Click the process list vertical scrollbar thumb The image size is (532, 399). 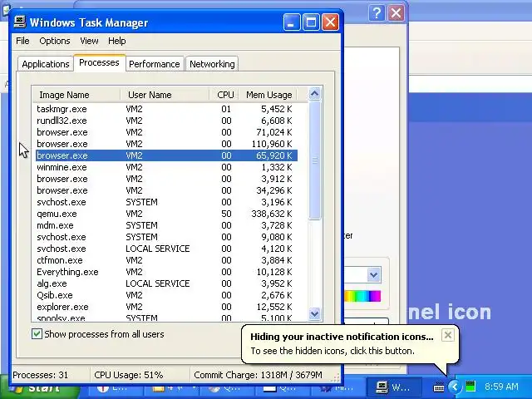[314, 160]
